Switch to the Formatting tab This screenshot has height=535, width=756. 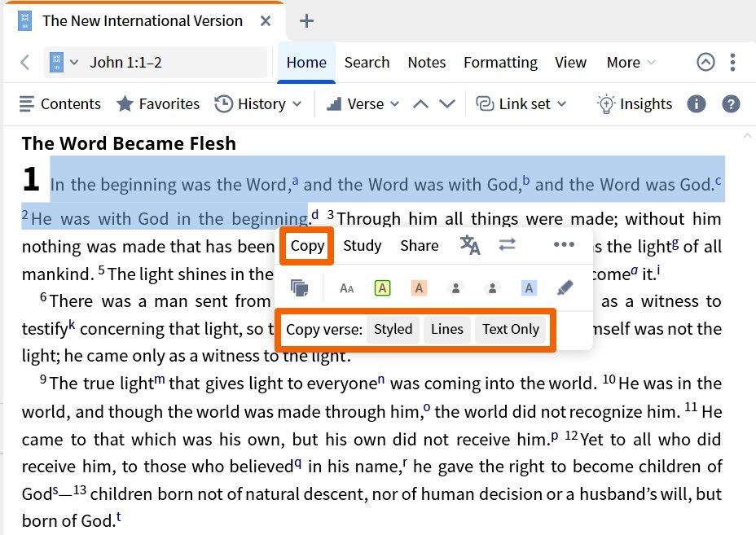pos(500,62)
